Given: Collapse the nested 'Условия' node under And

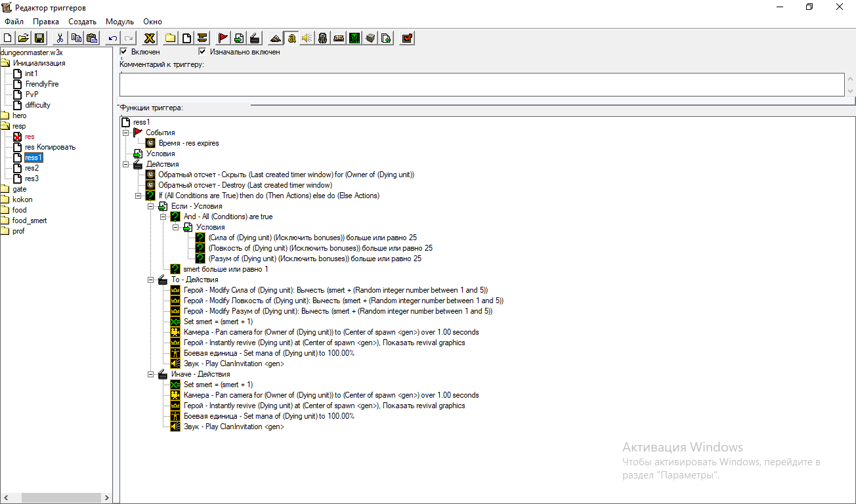Looking at the screenshot, I should pos(175,227).
